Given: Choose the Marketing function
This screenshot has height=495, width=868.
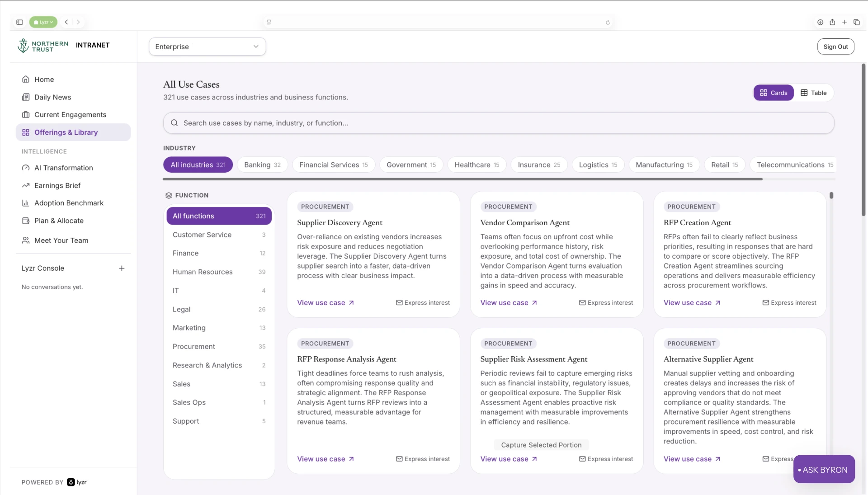Looking at the screenshot, I should (x=219, y=328).
